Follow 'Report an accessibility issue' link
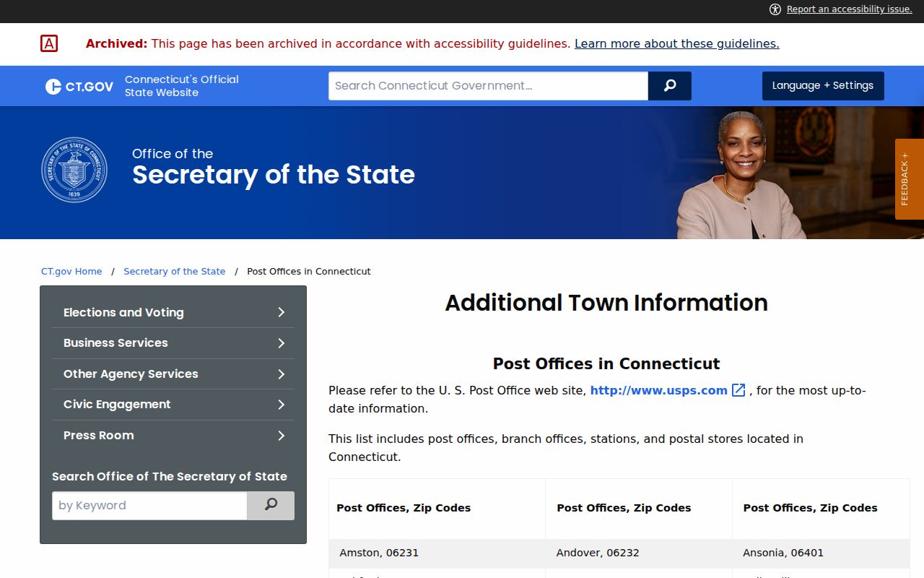Viewport: 924px width, 578px height. 850,9
